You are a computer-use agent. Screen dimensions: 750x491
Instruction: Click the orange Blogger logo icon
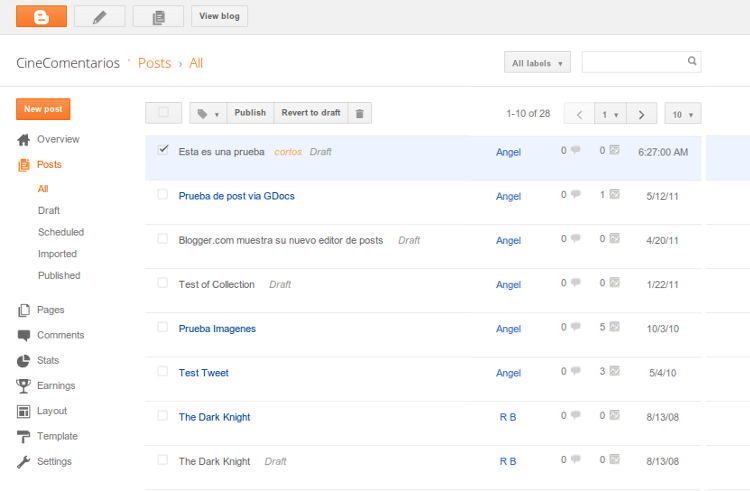(x=41, y=16)
